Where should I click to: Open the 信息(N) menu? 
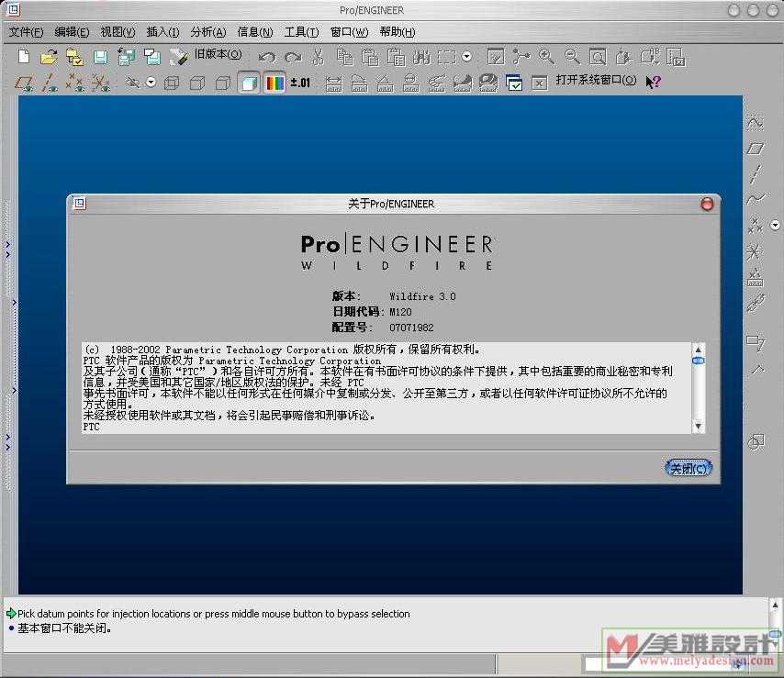(255, 32)
